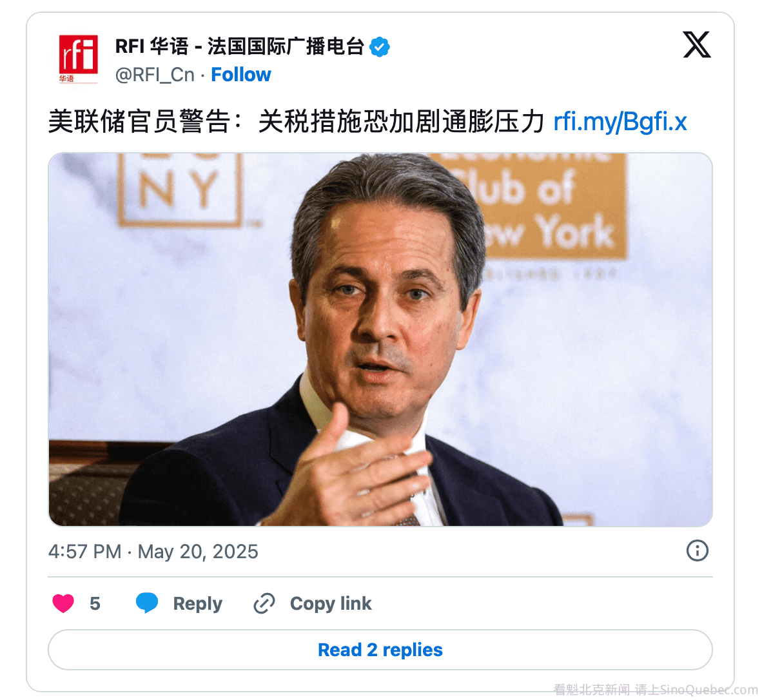Screen dimensions: 762x700
Task: Click the like count number 5
Action: click(95, 603)
